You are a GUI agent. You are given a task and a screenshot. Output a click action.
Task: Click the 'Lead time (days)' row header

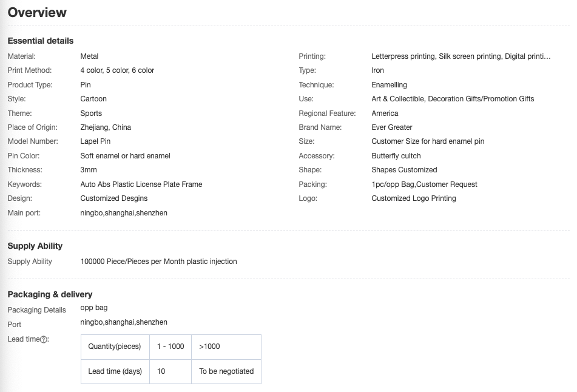pos(115,371)
